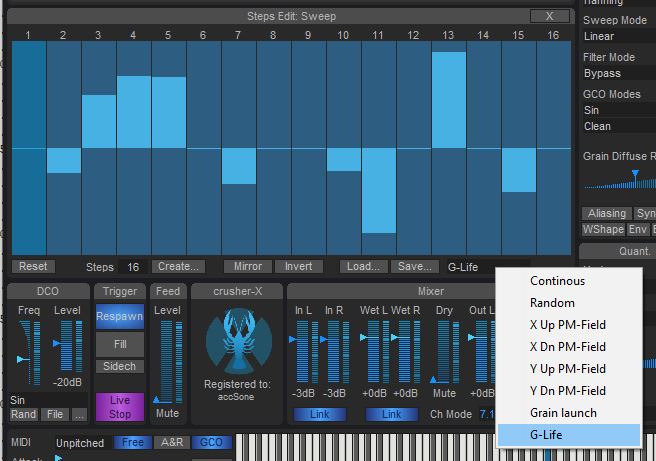656x461 pixels.
Task: Toggle In L / In R Link button
Action: pos(320,415)
